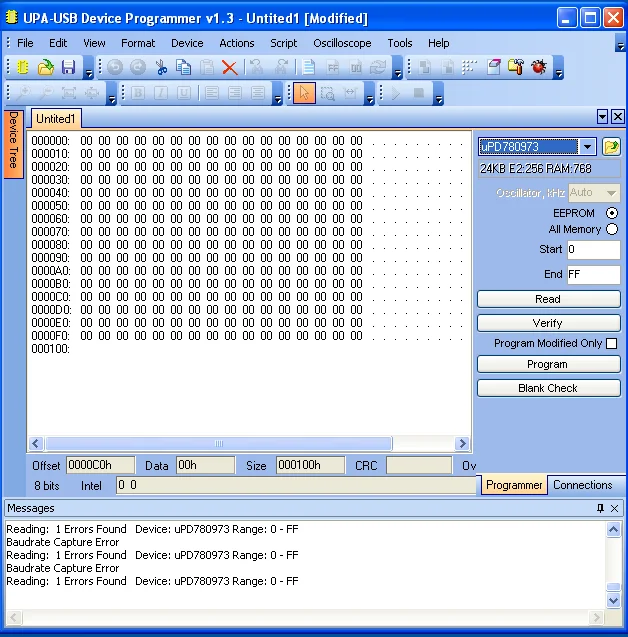Image resolution: width=628 pixels, height=637 pixels.
Task: Click the Select All document icon
Action: pyautogui.click(x=309, y=67)
